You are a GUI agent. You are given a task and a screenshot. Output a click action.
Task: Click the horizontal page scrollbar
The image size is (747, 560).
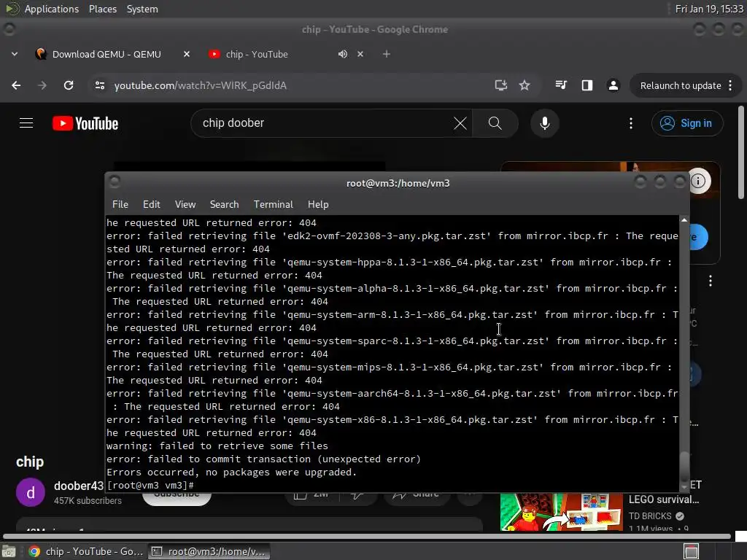pyautogui.click(x=367, y=537)
